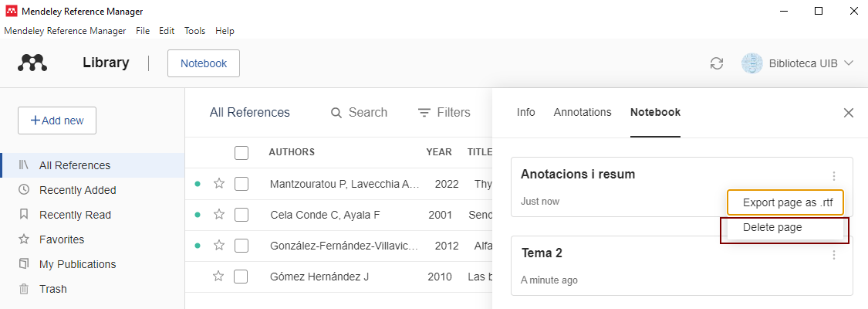Choose Delete page from the menu
This screenshot has width=868, height=309.
click(x=785, y=227)
